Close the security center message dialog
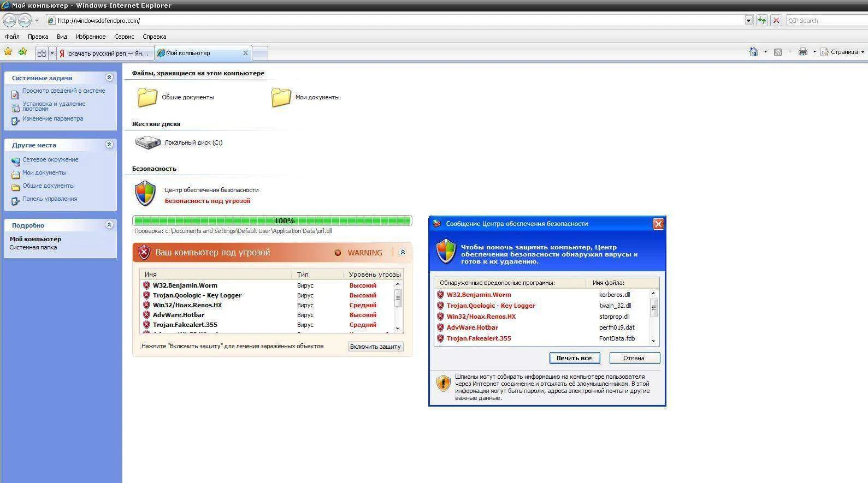The height and width of the screenshot is (483, 868). [658, 224]
